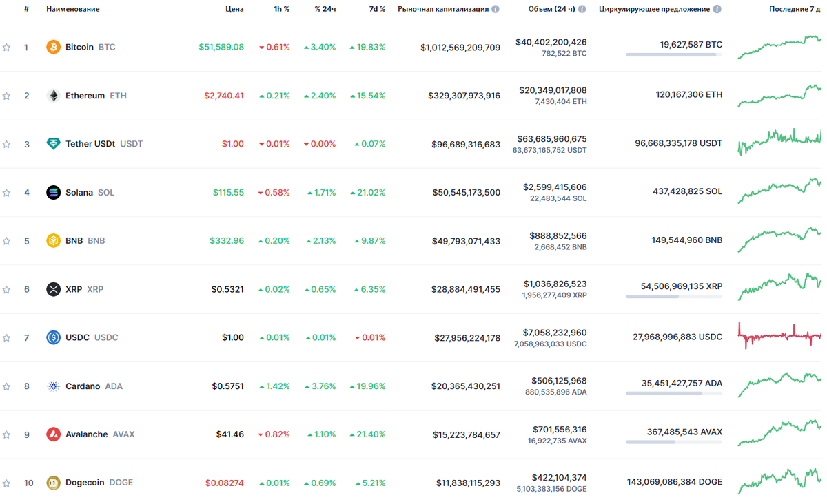The width and height of the screenshot is (827, 504).
Task: Sort by 7d % column header
Action: pyautogui.click(x=376, y=9)
